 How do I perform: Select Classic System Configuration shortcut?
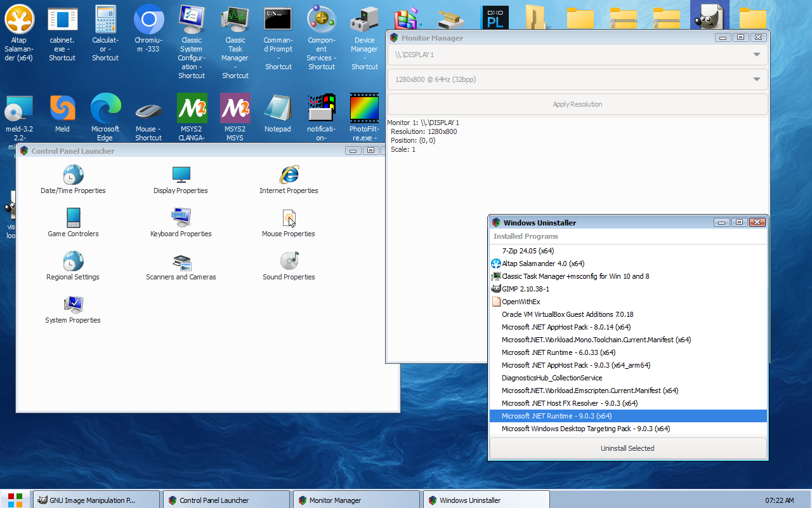pyautogui.click(x=192, y=42)
